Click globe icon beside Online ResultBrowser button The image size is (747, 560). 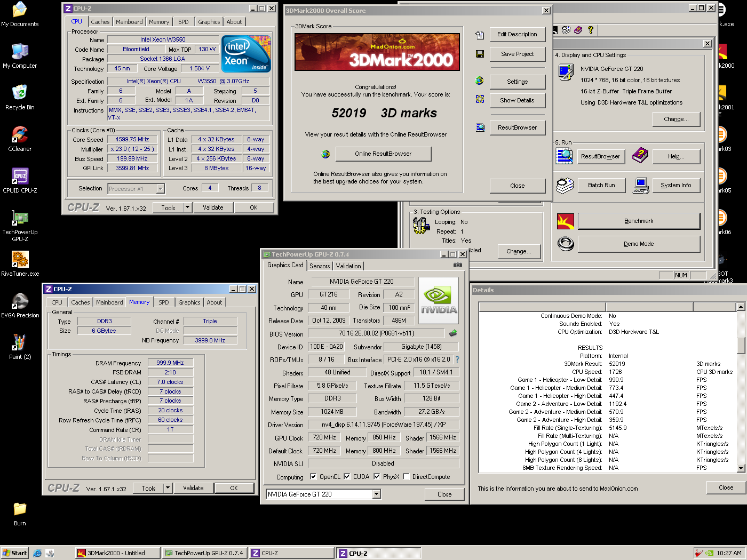pos(325,154)
